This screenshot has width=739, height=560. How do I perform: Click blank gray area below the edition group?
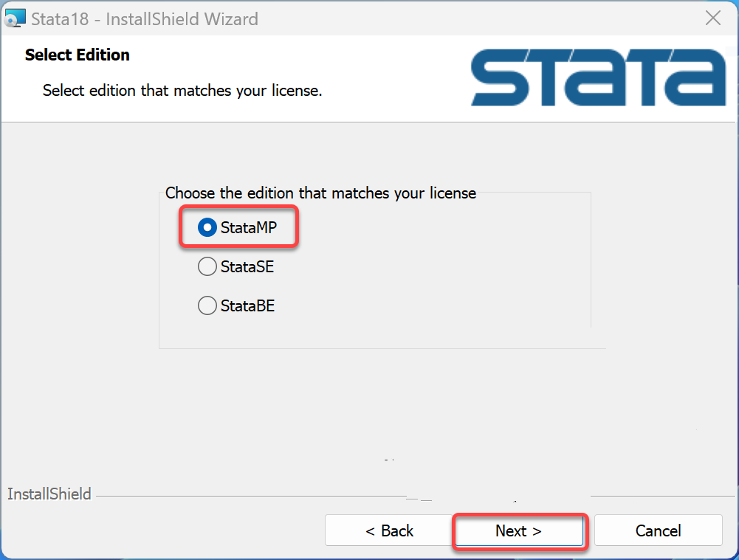tap(368, 405)
